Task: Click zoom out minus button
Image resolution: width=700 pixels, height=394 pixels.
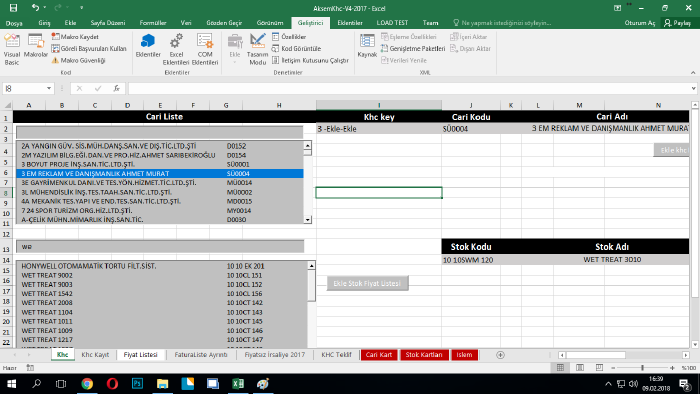Action: click(x=613, y=368)
